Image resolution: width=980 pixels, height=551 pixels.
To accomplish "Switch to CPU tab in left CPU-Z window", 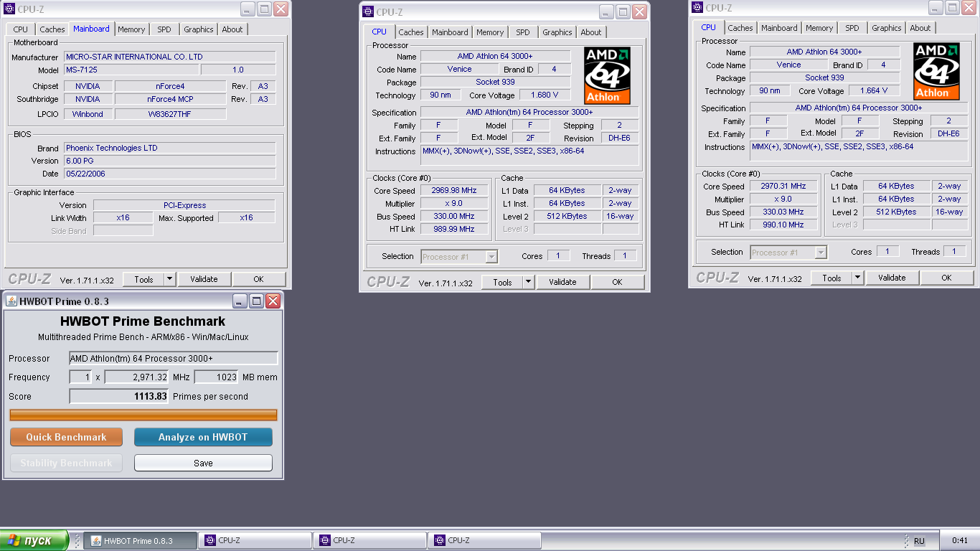I will pos(21,29).
